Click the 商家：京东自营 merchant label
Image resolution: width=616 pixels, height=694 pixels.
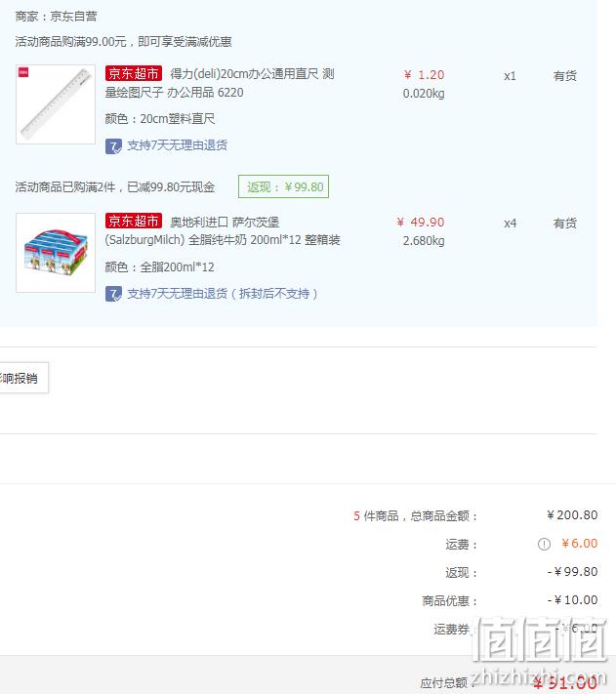pos(56,17)
